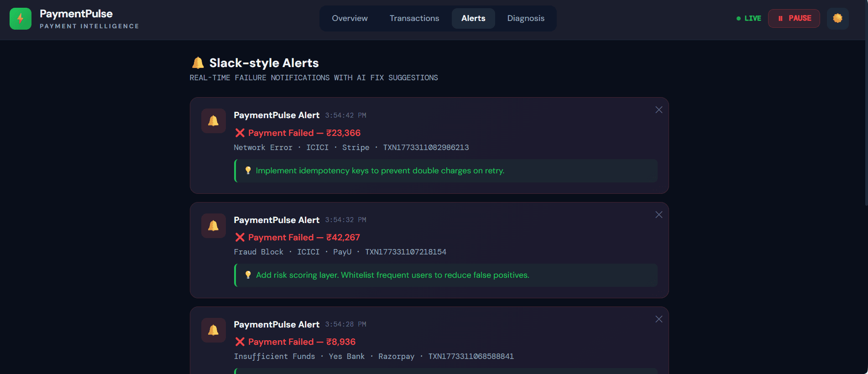Click the 'Razorpay' gateway label
This screenshot has height=374, width=868.
pyautogui.click(x=396, y=356)
